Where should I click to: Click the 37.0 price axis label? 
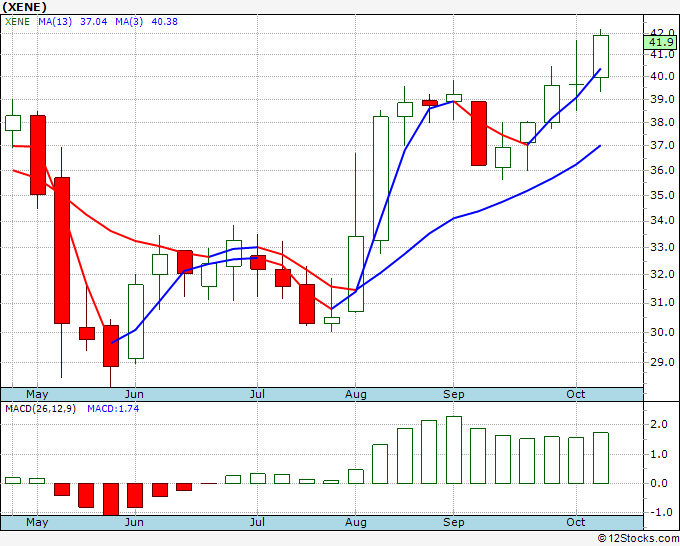point(663,145)
